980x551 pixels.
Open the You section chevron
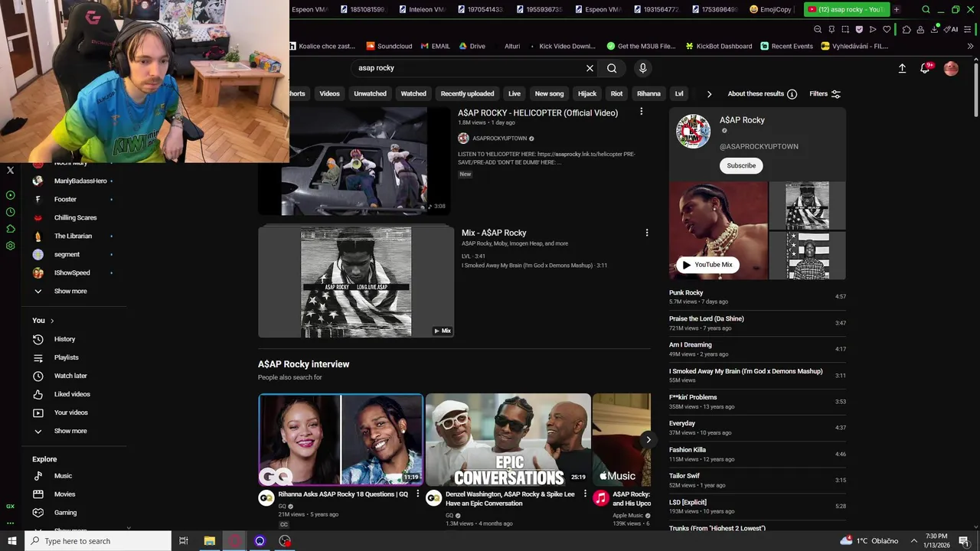tap(52, 321)
